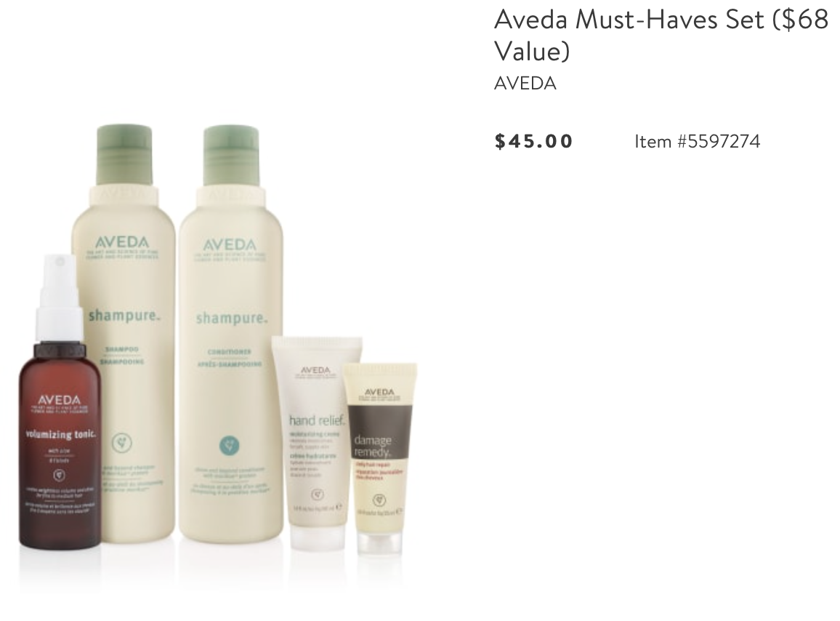Image resolution: width=840 pixels, height=621 pixels.
Task: Click the AVEDA logo on volumizing tonic
Action: [x=59, y=400]
